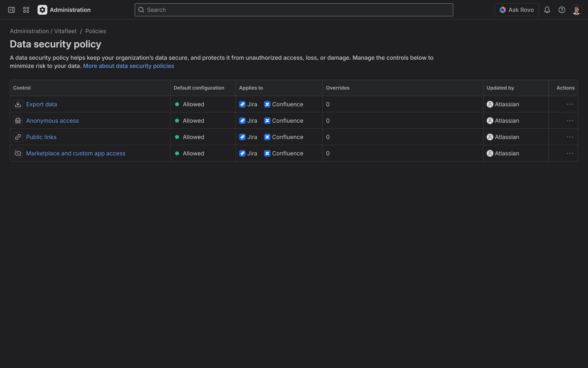
Task: Open actions menu for Public links row
Action: (570, 137)
